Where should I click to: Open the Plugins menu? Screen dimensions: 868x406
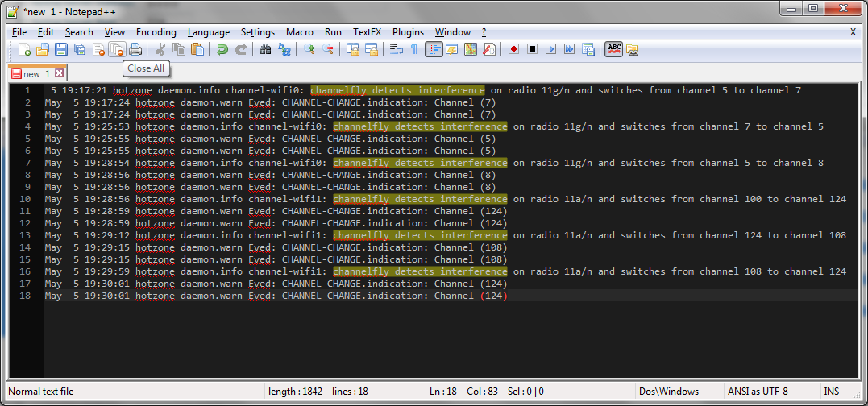[409, 32]
